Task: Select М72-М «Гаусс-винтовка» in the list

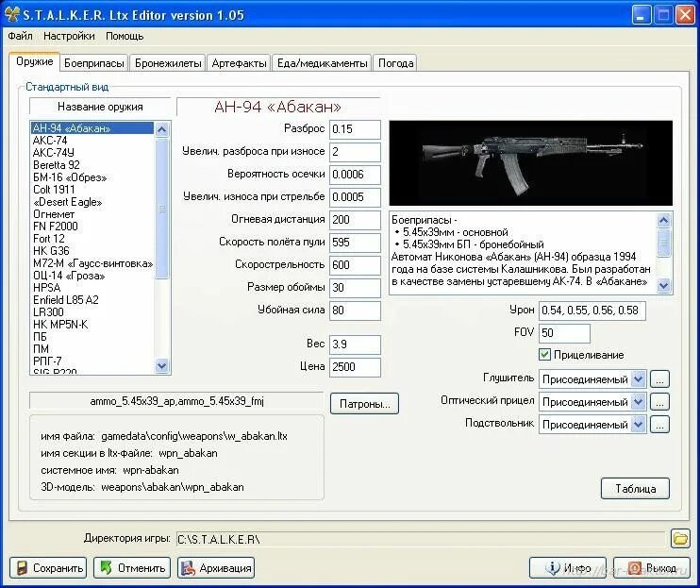Action: [x=92, y=263]
